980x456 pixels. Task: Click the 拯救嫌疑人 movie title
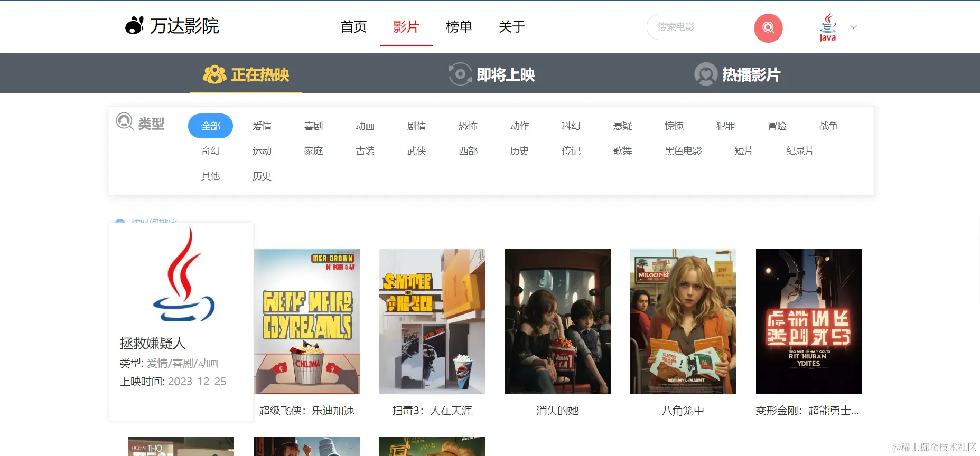click(x=153, y=343)
